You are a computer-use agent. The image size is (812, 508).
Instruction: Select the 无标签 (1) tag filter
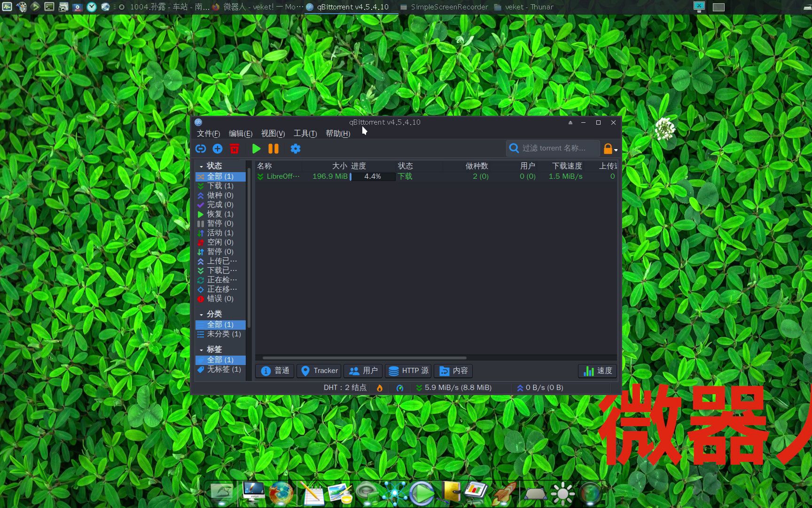click(220, 369)
